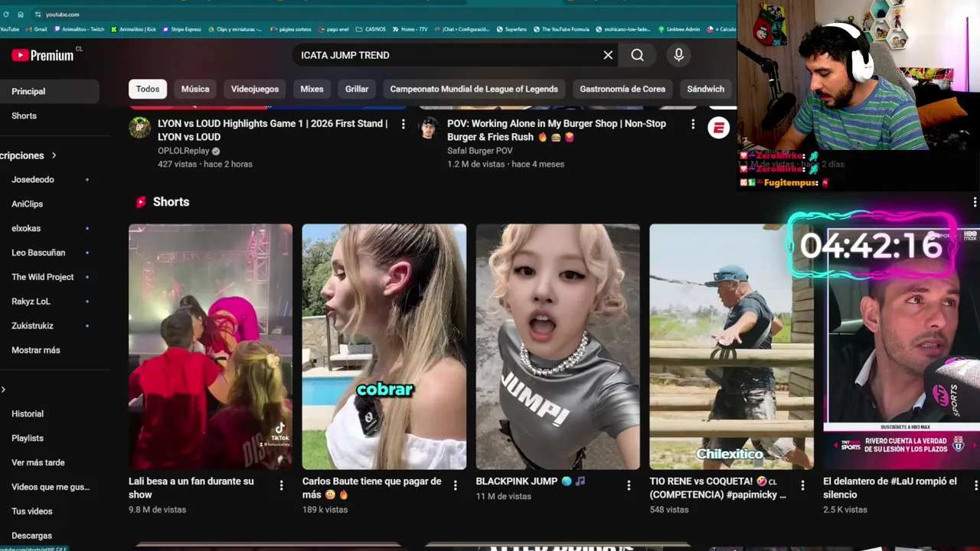Click the browser home icon
Screen dimensions: 980x551
click(21, 14)
